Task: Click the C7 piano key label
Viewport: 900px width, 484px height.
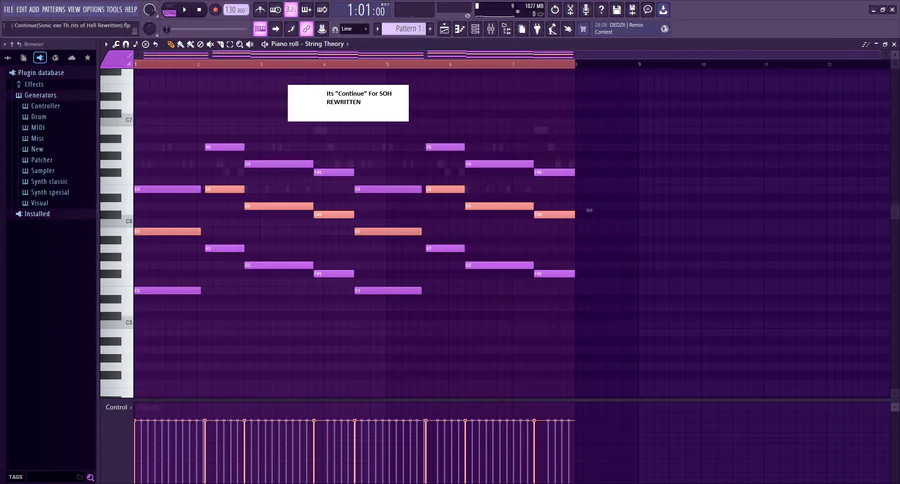Action: point(129,120)
